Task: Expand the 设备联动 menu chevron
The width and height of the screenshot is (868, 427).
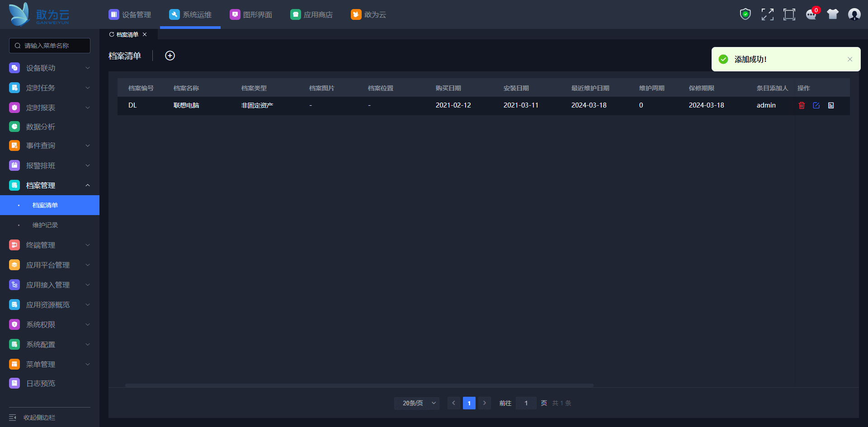Action: pyautogui.click(x=88, y=68)
